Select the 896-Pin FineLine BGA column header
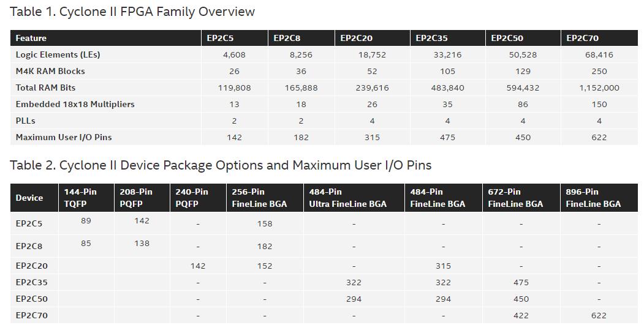 coord(593,198)
